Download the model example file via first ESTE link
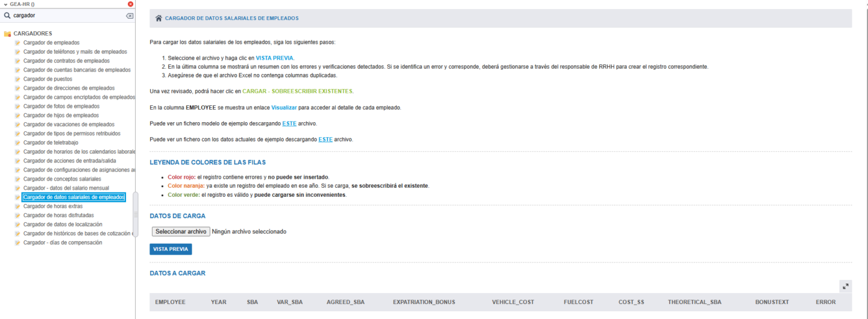This screenshot has width=868, height=319. tap(289, 123)
